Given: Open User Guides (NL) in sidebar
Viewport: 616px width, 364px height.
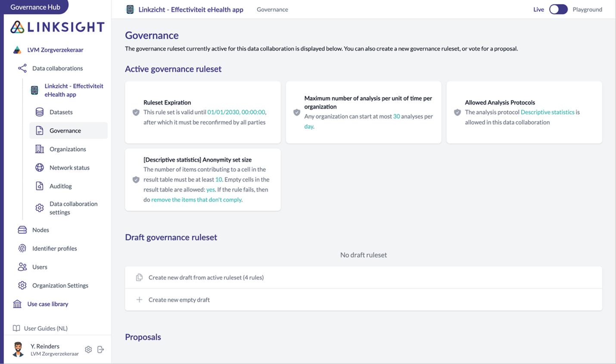Looking at the screenshot, I should coord(46,328).
